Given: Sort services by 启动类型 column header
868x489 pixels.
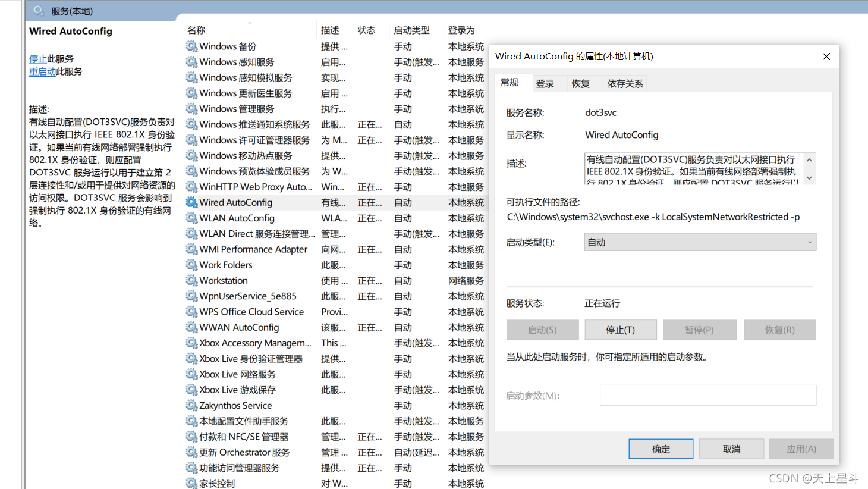Looking at the screenshot, I should click(411, 30).
